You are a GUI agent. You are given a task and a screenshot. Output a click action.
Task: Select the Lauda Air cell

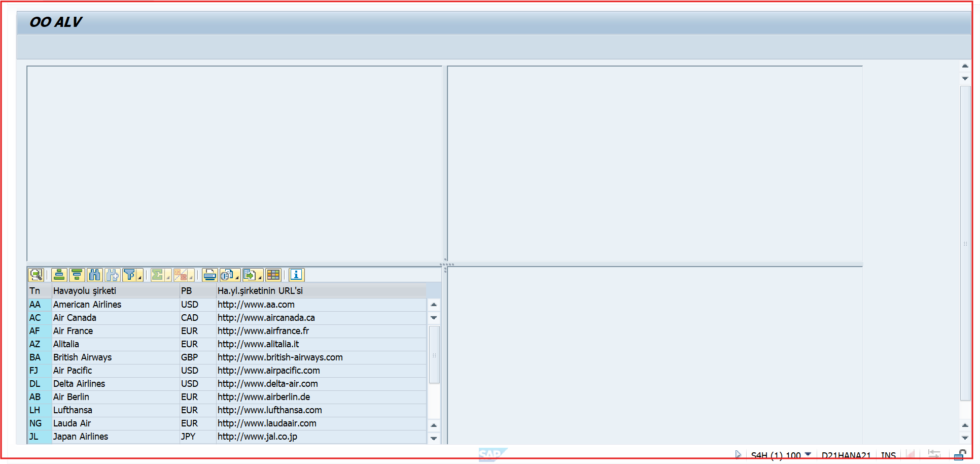(x=116, y=423)
